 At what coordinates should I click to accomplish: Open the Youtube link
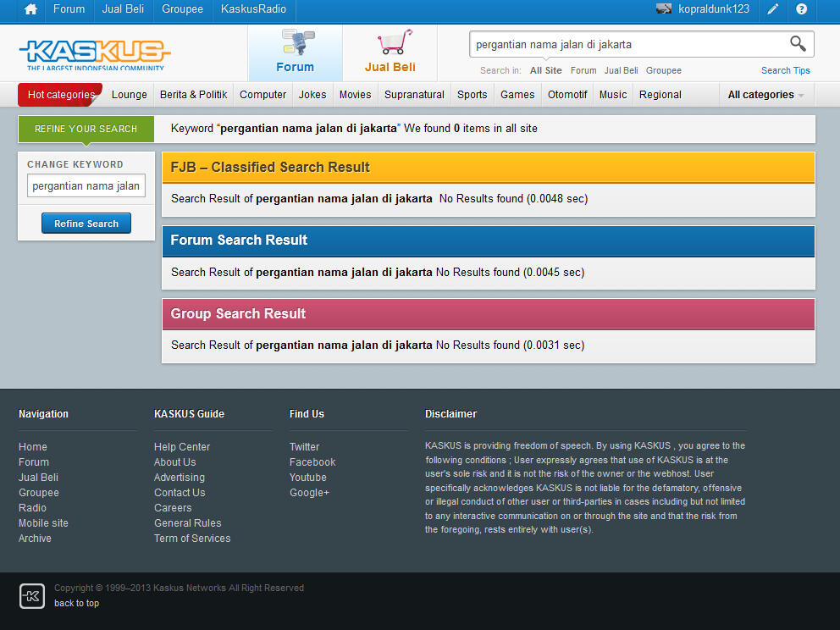point(307,478)
